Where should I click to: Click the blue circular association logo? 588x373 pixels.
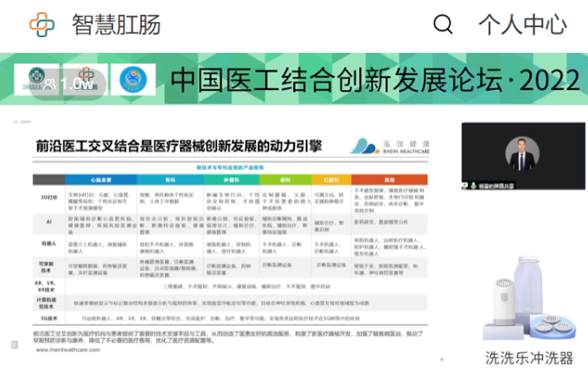tap(132, 80)
